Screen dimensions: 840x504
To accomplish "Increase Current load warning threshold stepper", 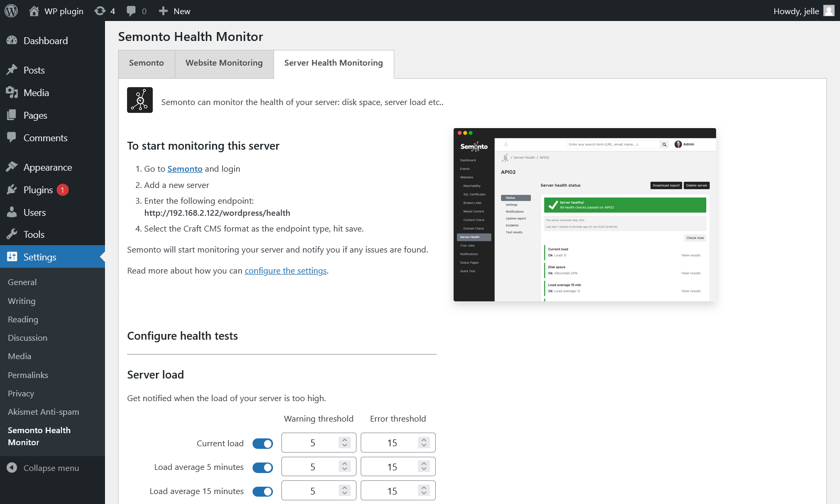I will point(344,440).
